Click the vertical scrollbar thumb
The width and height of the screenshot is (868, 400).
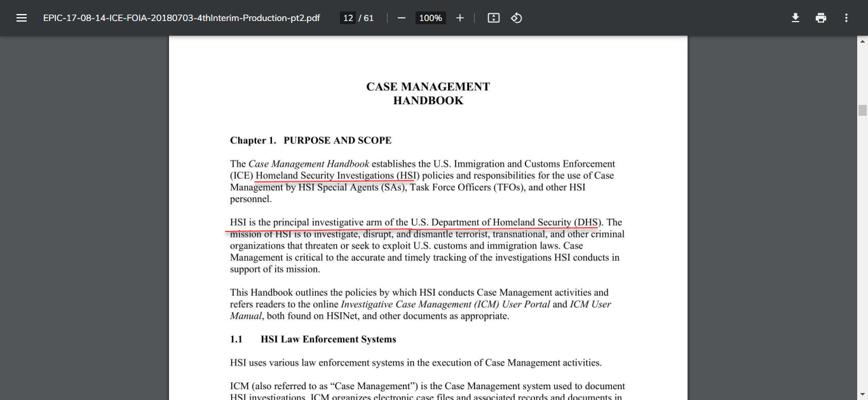pyautogui.click(x=862, y=111)
